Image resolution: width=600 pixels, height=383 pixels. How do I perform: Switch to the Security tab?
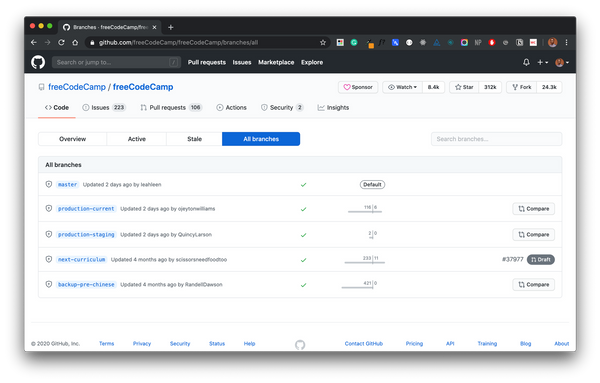[282, 108]
